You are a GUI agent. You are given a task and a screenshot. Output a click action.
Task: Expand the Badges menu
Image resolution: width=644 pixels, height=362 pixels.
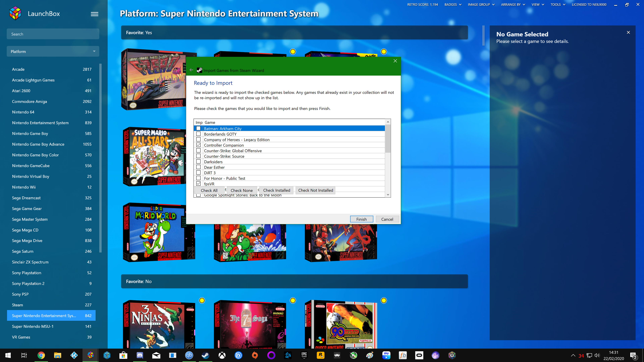[x=453, y=5]
